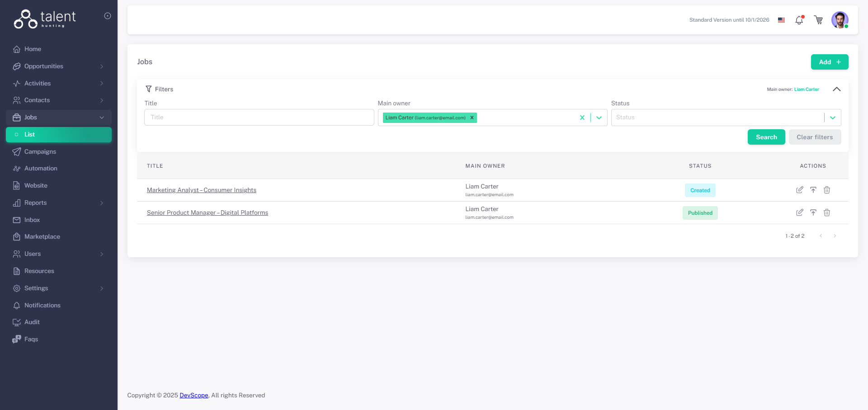Open Campaigns in the sidebar

coord(40,151)
